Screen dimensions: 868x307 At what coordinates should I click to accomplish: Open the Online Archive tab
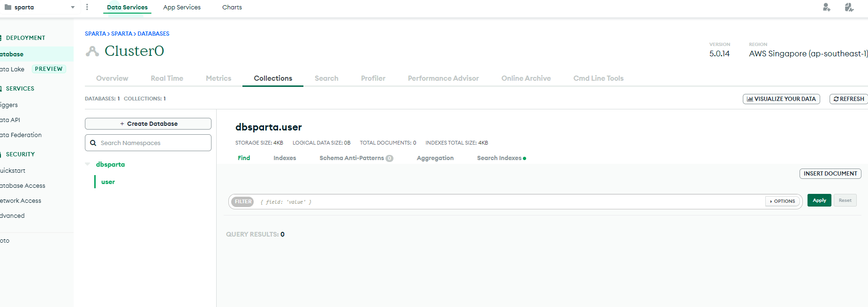526,78
